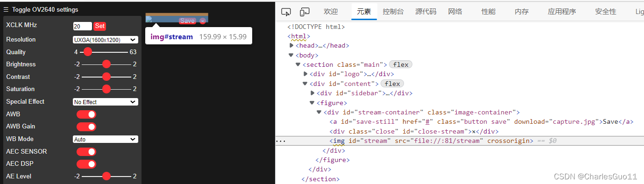Select the opening html tag line
644x184 pixels.
pos(299,36)
